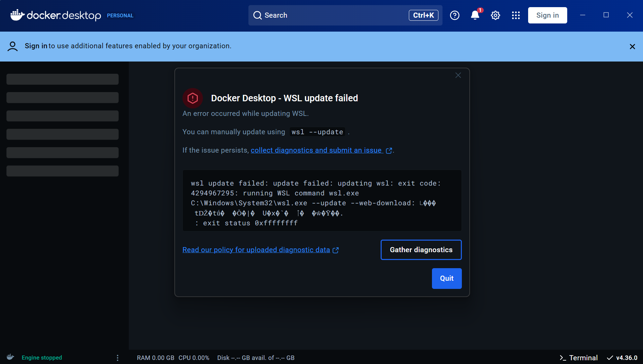Open the apps grid icon
643x364 pixels.
click(516, 15)
